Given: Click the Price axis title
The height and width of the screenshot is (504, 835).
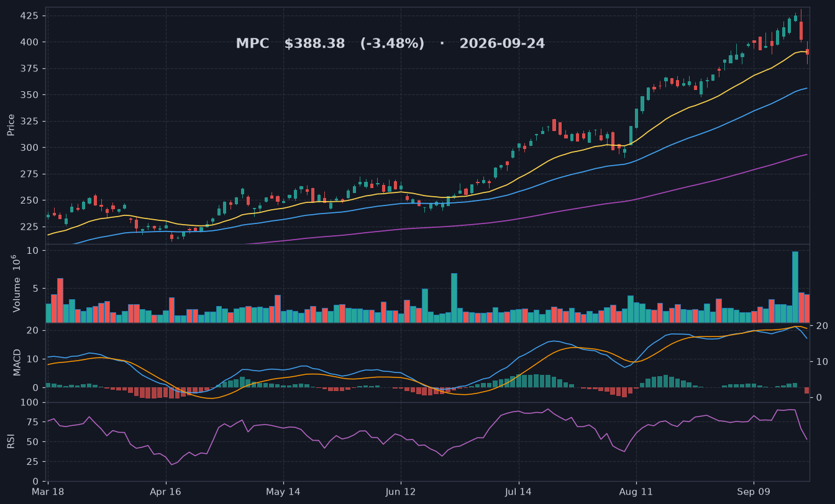Looking at the screenshot, I should [11, 125].
